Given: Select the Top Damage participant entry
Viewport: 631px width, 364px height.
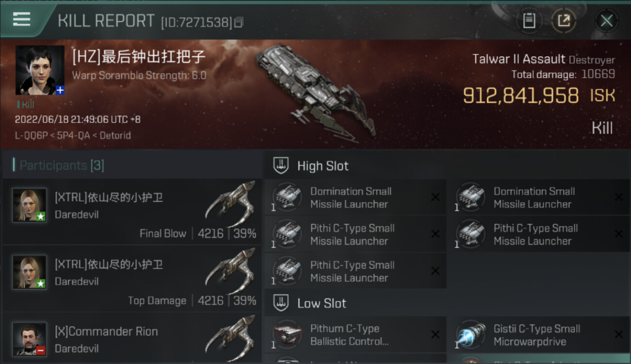Looking at the screenshot, I should [132, 279].
